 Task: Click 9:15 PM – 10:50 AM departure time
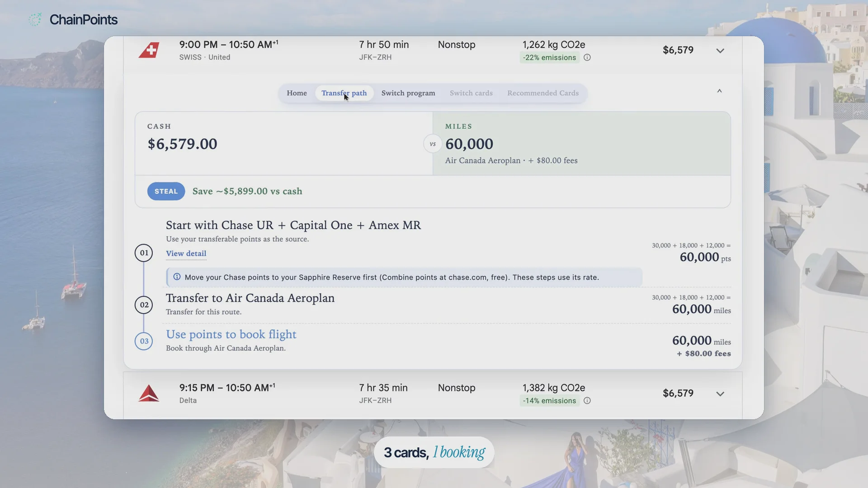click(x=227, y=388)
